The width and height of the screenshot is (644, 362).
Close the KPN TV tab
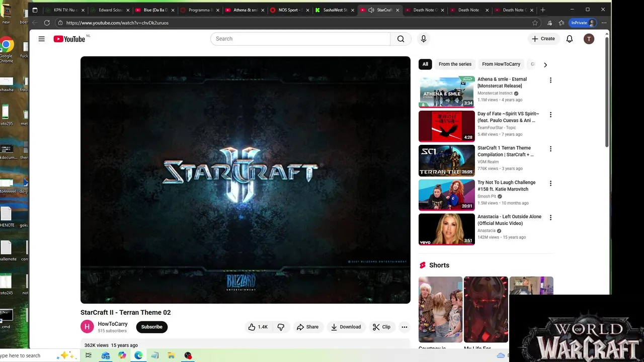click(x=83, y=10)
